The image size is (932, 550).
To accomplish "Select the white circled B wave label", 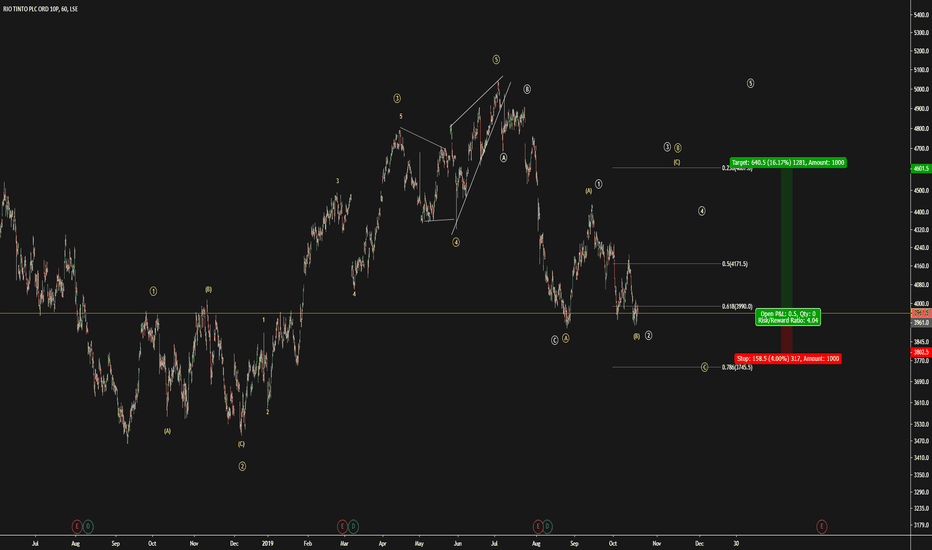I will click(527, 89).
